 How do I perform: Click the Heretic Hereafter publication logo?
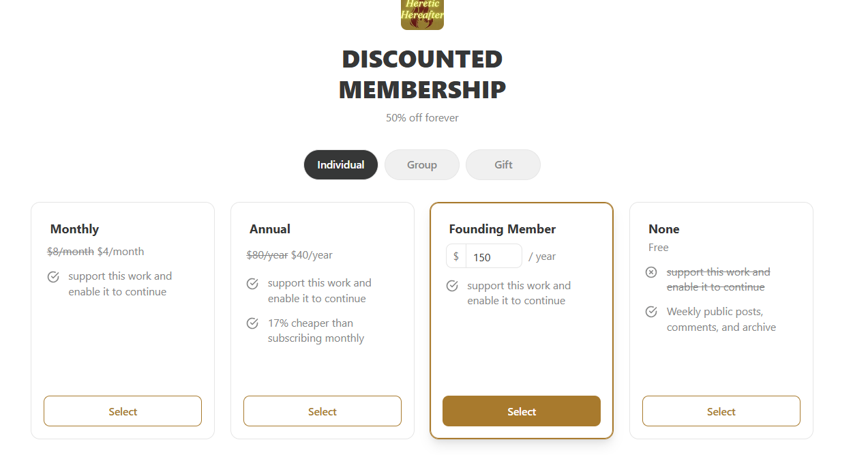pyautogui.click(x=422, y=14)
